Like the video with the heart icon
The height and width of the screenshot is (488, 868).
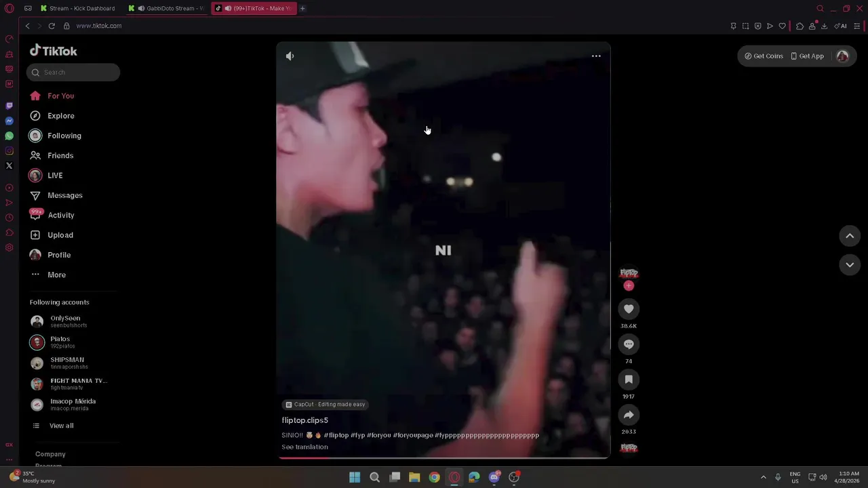pos(629,309)
